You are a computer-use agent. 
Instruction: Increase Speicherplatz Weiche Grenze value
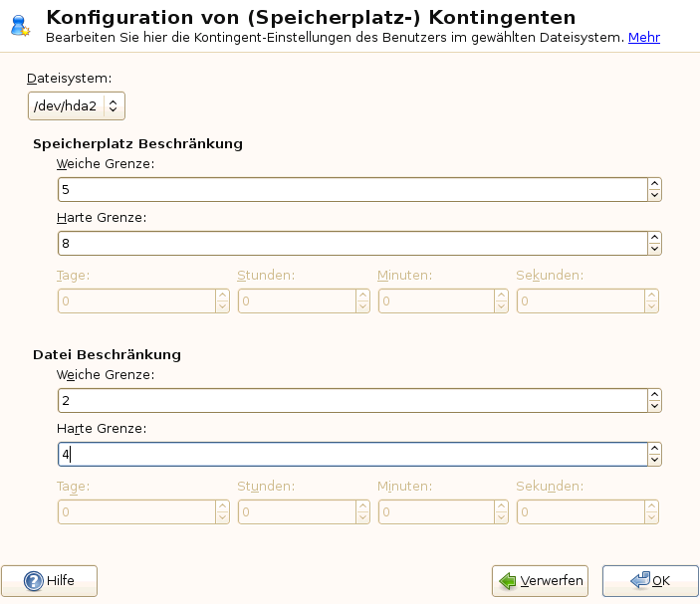coord(654,184)
